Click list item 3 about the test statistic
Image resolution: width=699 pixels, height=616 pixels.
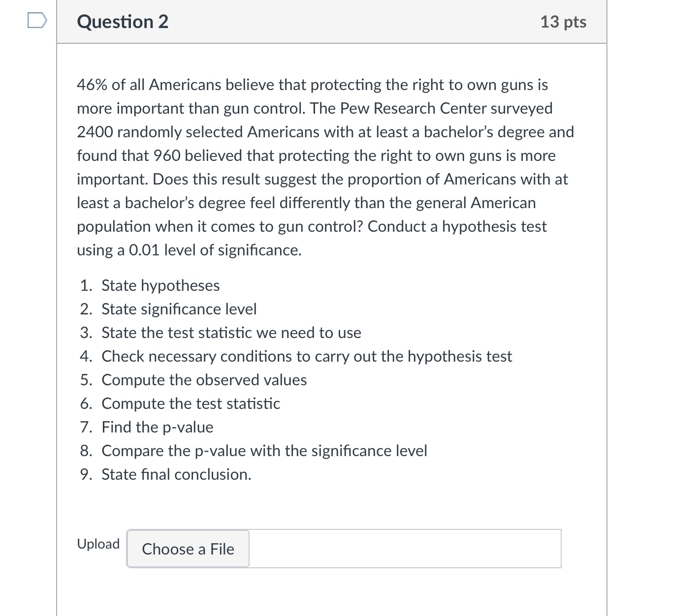230,333
